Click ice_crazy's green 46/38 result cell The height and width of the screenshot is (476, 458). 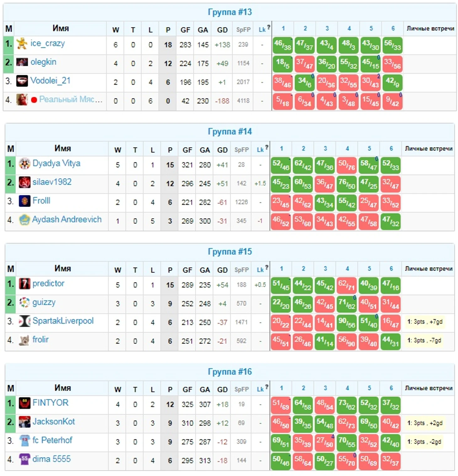[x=283, y=45]
